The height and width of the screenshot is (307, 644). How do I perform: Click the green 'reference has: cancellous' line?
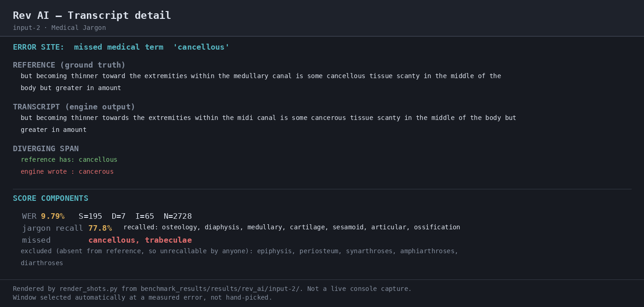pos(69,160)
